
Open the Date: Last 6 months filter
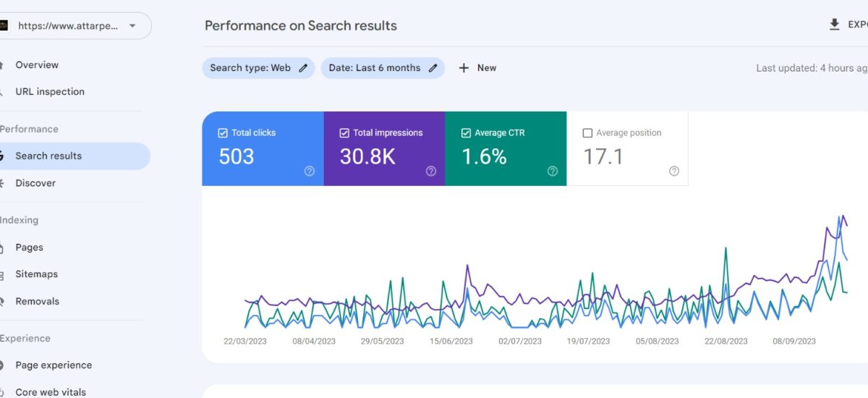coord(374,68)
